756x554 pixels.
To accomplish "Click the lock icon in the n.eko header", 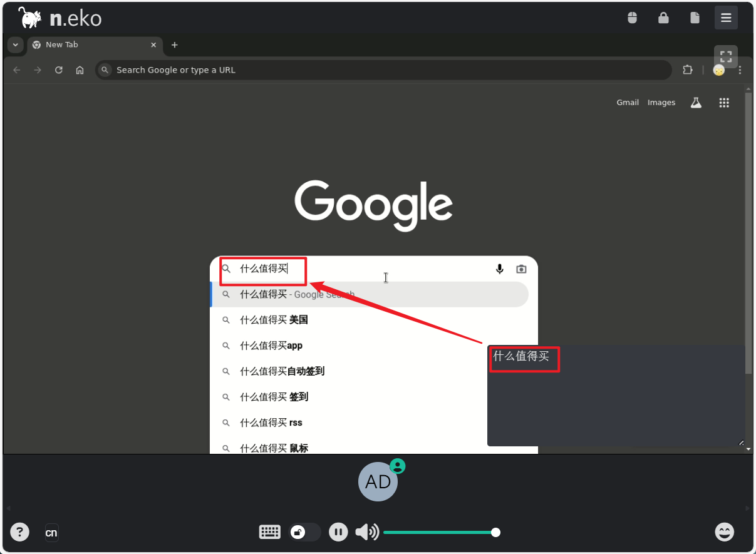I will (x=663, y=18).
